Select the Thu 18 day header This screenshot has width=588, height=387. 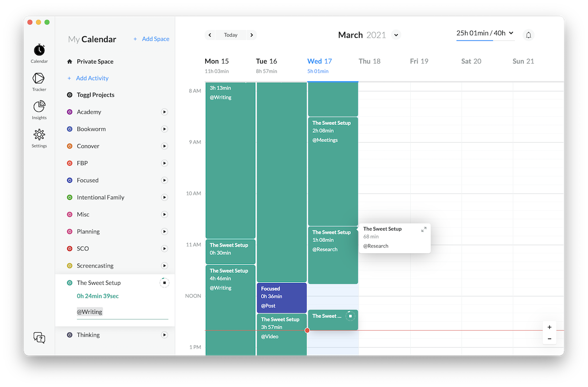(369, 61)
